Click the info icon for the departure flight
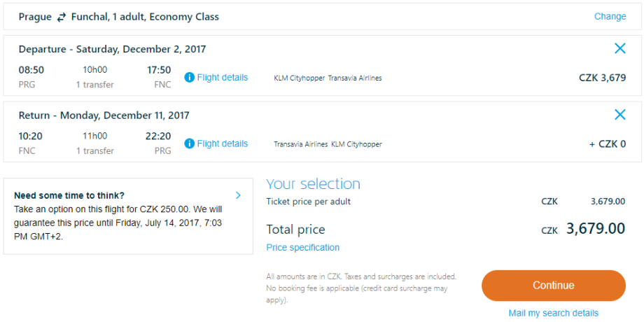 189,78
